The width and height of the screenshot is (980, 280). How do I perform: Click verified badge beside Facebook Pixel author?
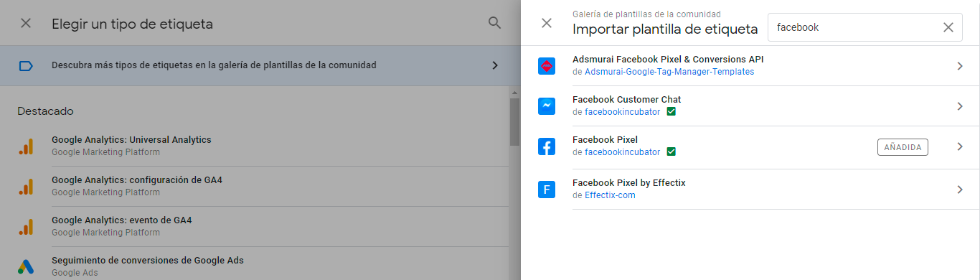(672, 152)
